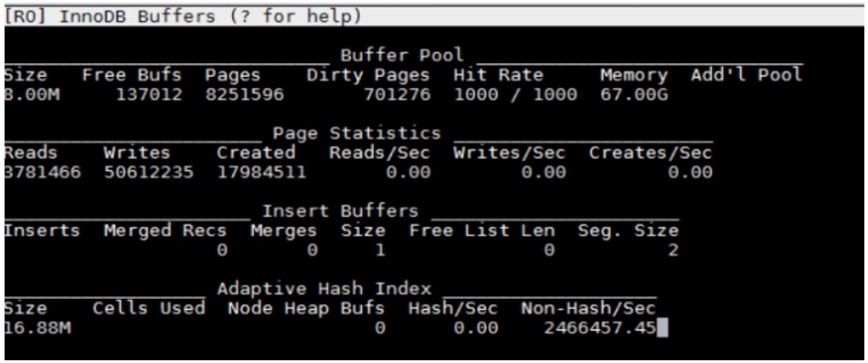Click the 'Creates/Sec' column header
Image resolution: width=868 pixels, height=363 pixels.
pyautogui.click(x=651, y=153)
